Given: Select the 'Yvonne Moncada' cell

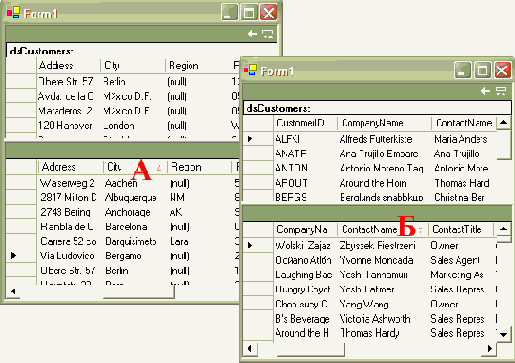Looking at the screenshot, I should pyautogui.click(x=382, y=260).
